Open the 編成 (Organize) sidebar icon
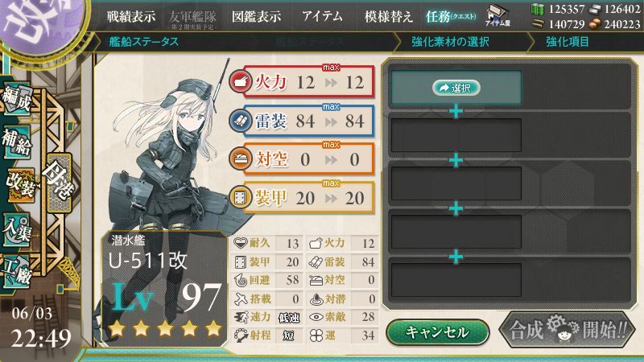 17,99
